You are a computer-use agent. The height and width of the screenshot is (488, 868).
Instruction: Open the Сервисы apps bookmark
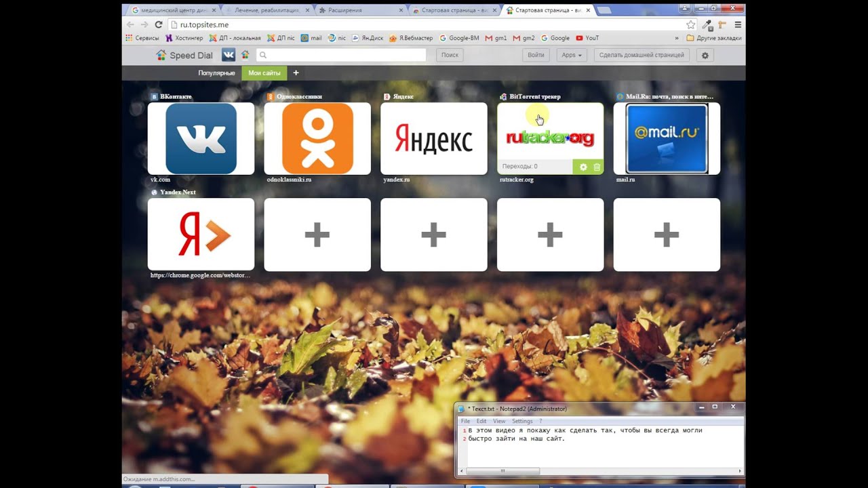coord(142,38)
